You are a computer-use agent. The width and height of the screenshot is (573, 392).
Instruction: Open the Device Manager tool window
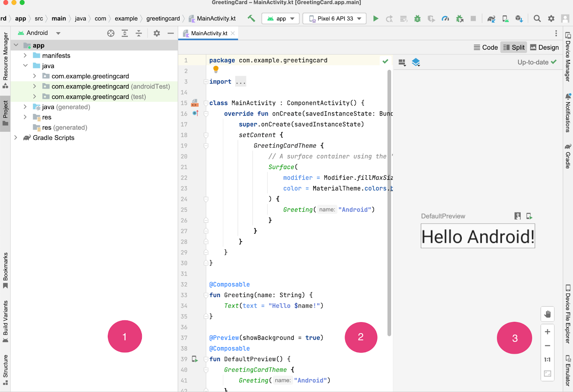coord(568,57)
